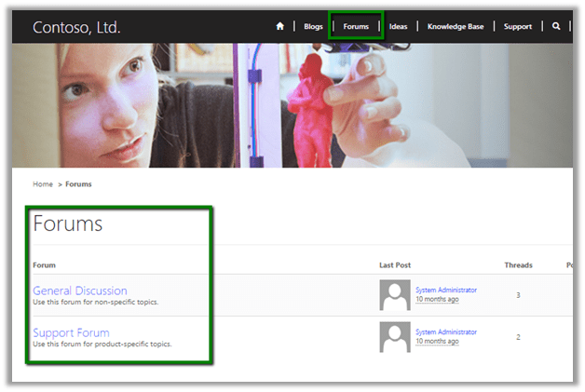Open the General Discussion forum
This screenshot has height=392, width=585.
(x=80, y=291)
